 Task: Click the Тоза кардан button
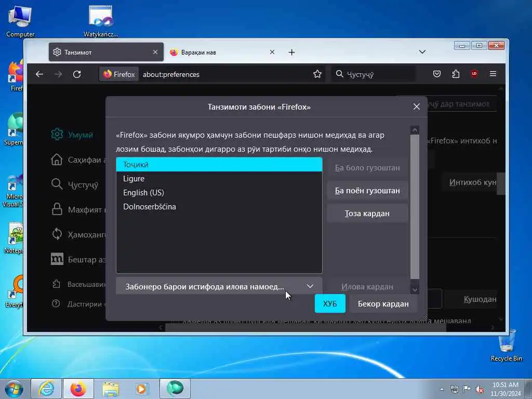coord(367,214)
